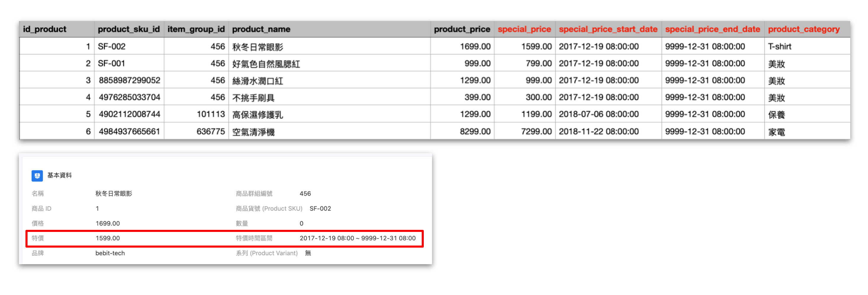Click the 系列 (Product Variant) label
This screenshot has height=295, width=868.
(x=266, y=253)
